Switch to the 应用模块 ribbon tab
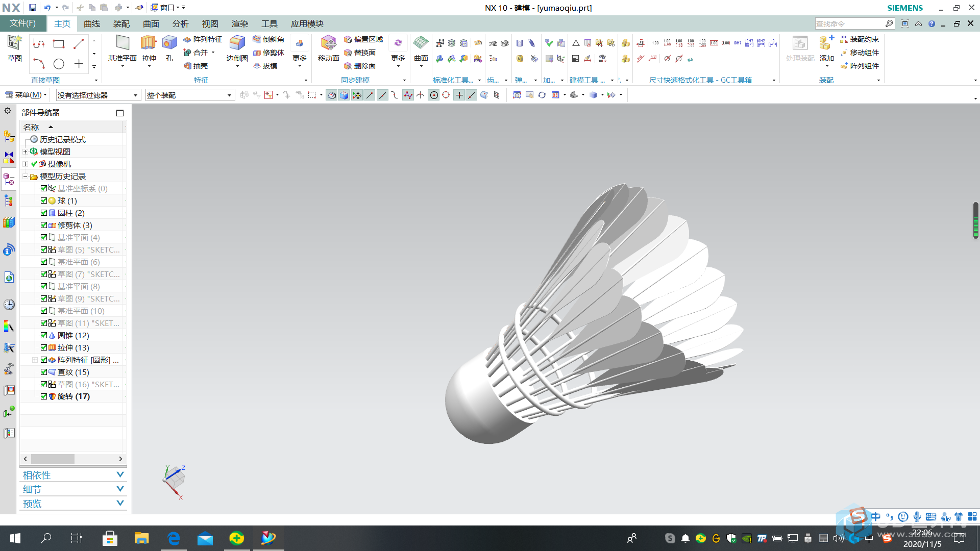This screenshot has width=980, height=551. (307, 23)
